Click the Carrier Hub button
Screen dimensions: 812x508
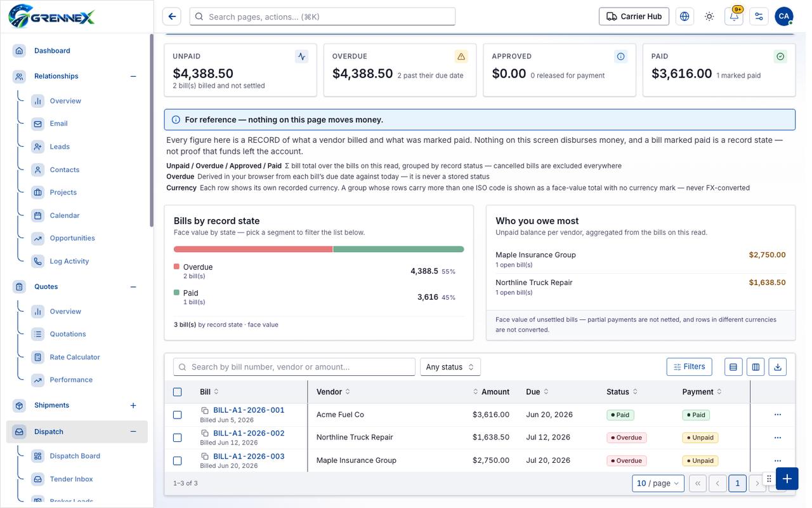[x=634, y=17]
